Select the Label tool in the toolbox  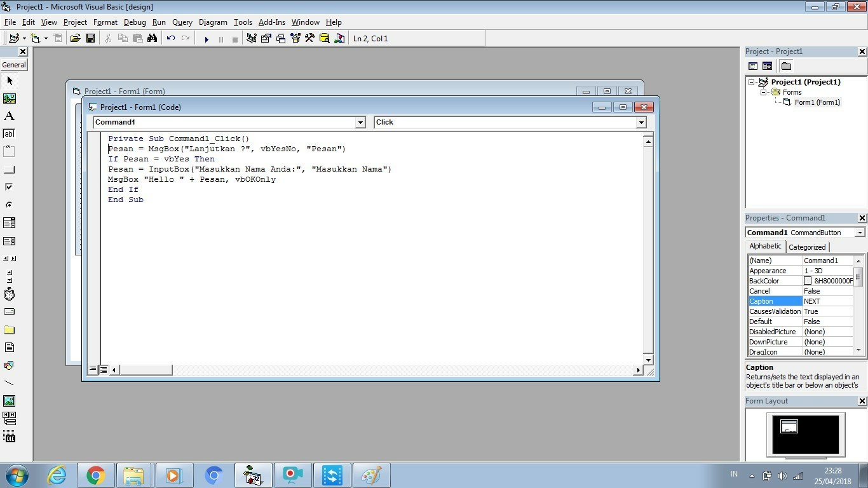(x=10, y=116)
